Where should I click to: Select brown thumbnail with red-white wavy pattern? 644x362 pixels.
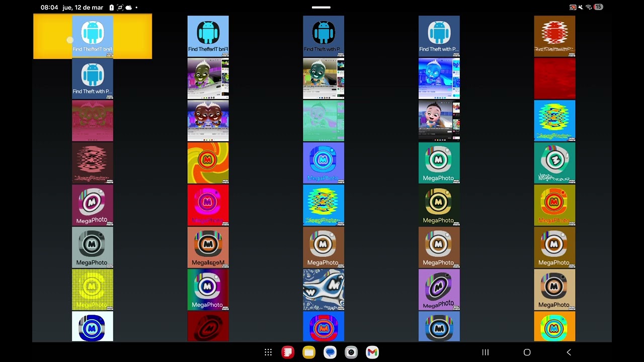pyautogui.click(x=554, y=36)
